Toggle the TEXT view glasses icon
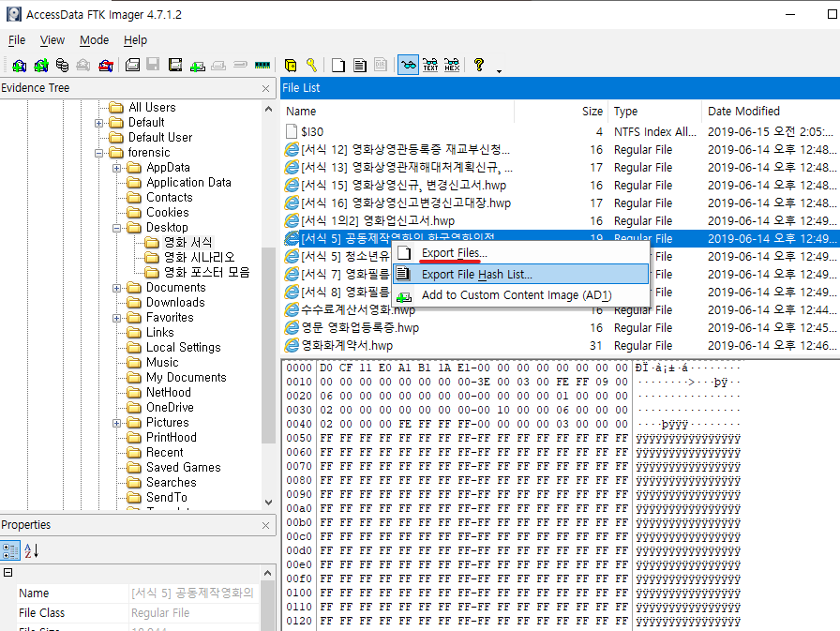The width and height of the screenshot is (840, 631). pyautogui.click(x=430, y=66)
